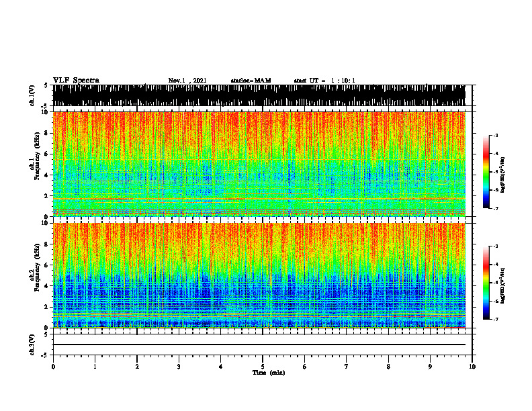Select the Nov.1, 2021 date label
This screenshot has height=411, width=532.
click(x=187, y=81)
